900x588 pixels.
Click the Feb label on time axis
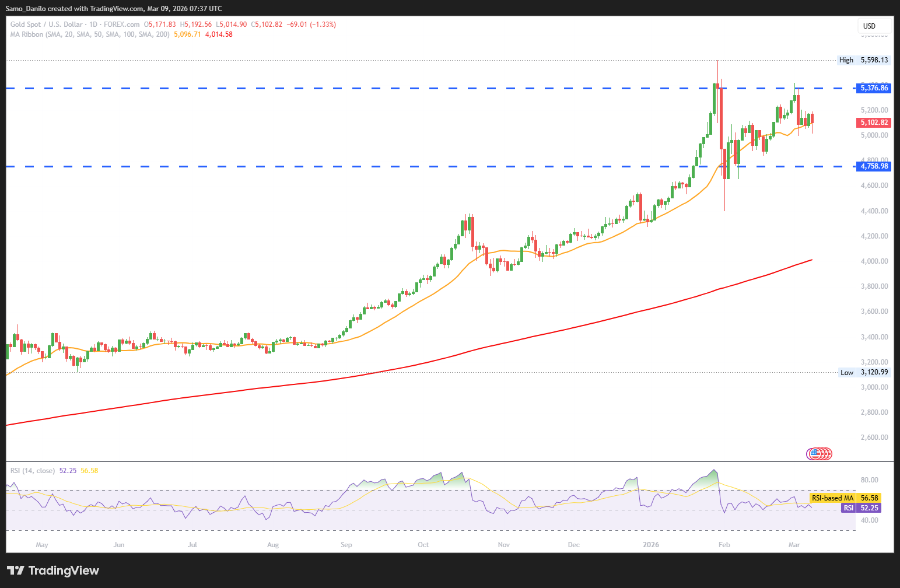pyautogui.click(x=724, y=545)
